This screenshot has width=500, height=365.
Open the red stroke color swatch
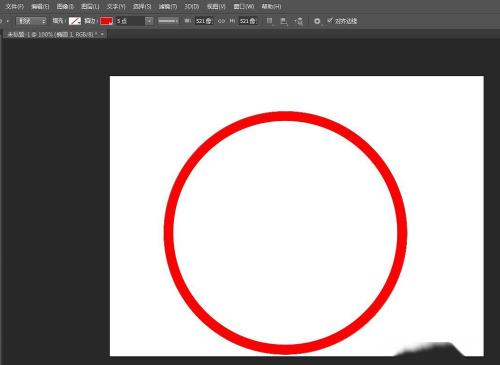click(x=106, y=21)
